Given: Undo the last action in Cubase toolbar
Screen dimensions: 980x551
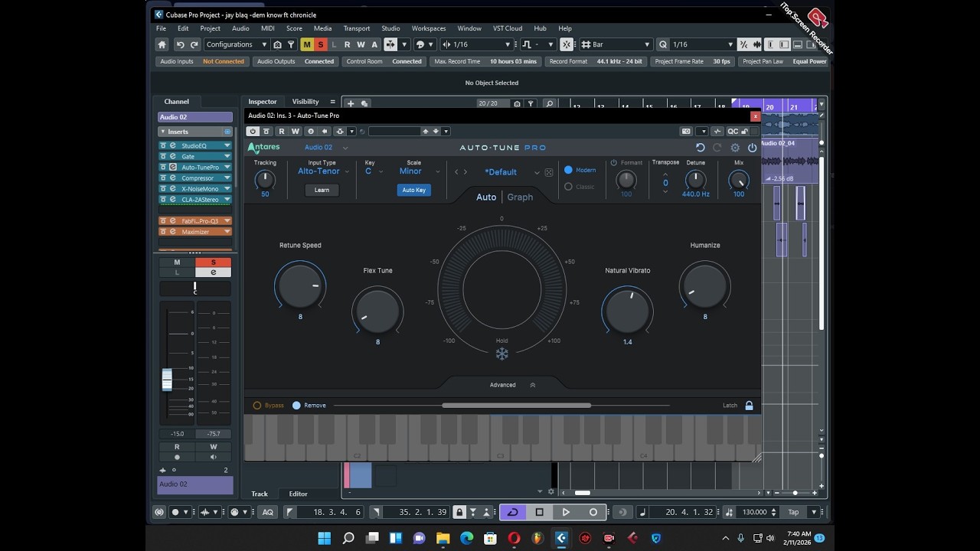Looking at the screenshot, I should click(181, 44).
